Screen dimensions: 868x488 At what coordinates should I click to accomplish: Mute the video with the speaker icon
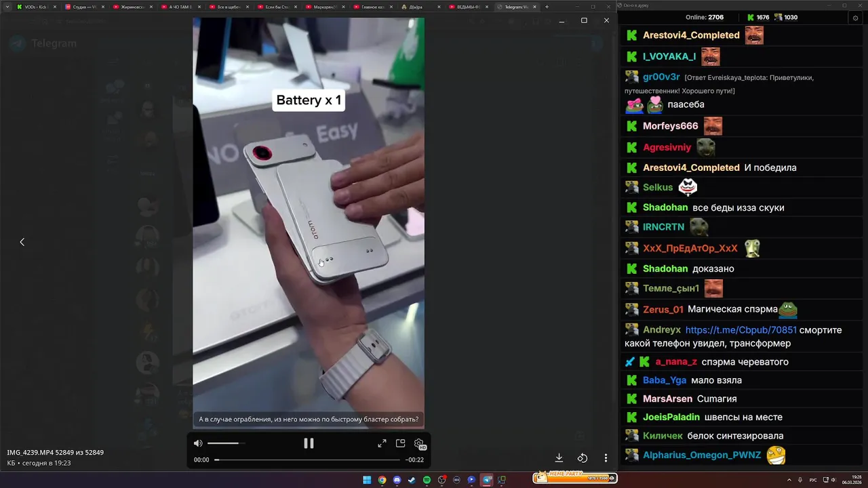(x=198, y=443)
